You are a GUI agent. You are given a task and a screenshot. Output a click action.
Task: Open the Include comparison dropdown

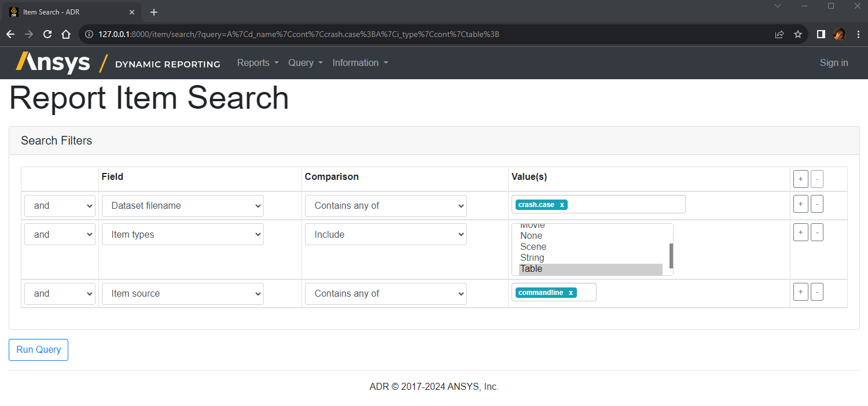pyautogui.click(x=386, y=234)
